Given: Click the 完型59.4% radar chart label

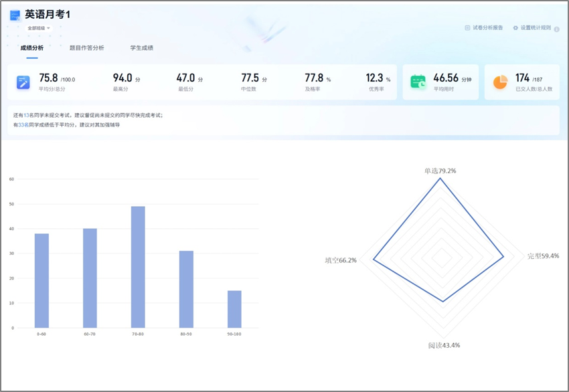Looking at the screenshot, I should pos(543,256).
